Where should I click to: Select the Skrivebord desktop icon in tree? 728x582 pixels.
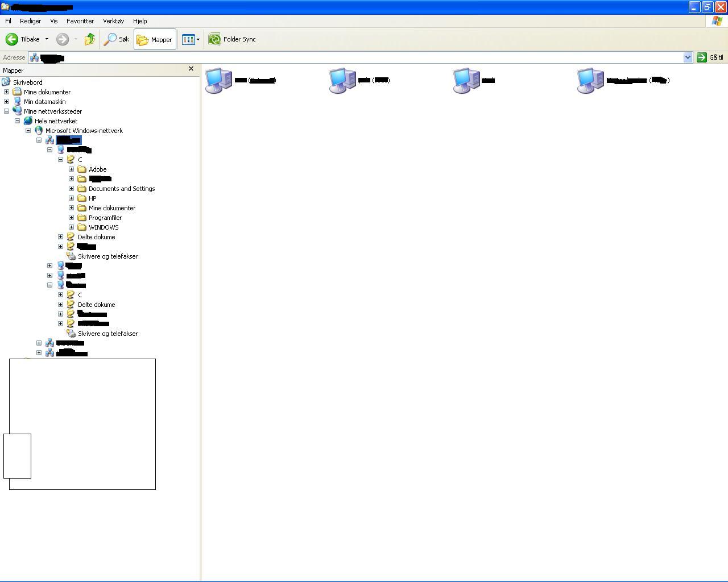point(6,82)
